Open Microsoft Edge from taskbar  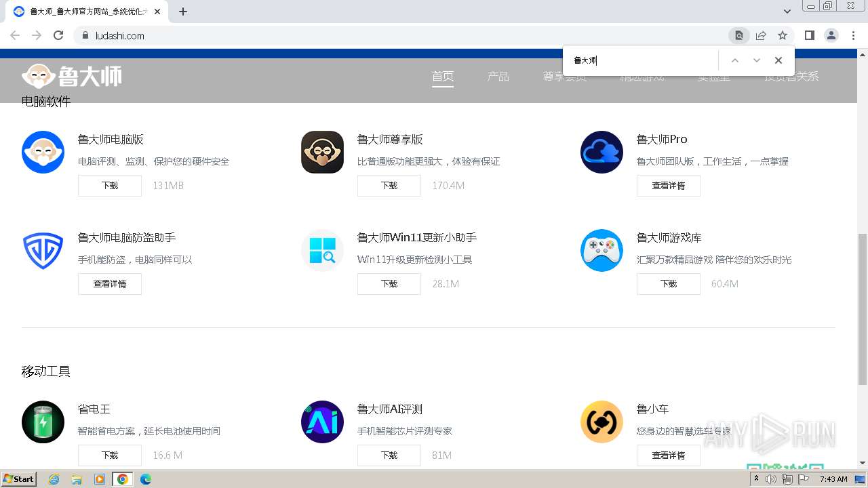click(x=146, y=479)
